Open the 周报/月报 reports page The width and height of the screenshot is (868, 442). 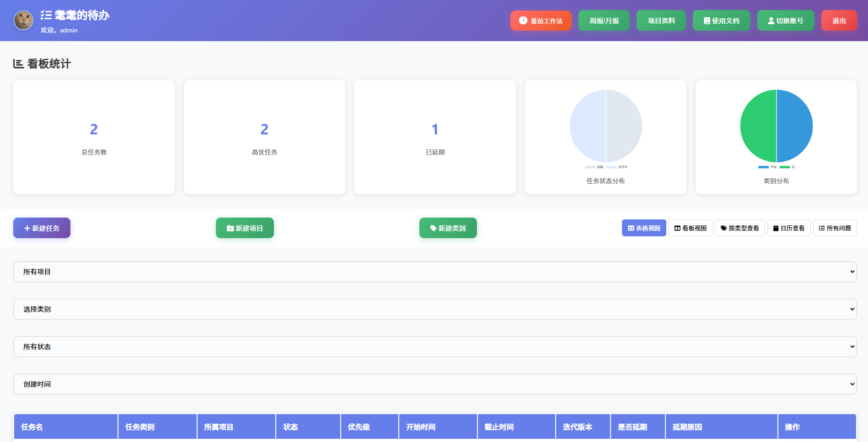(x=604, y=21)
